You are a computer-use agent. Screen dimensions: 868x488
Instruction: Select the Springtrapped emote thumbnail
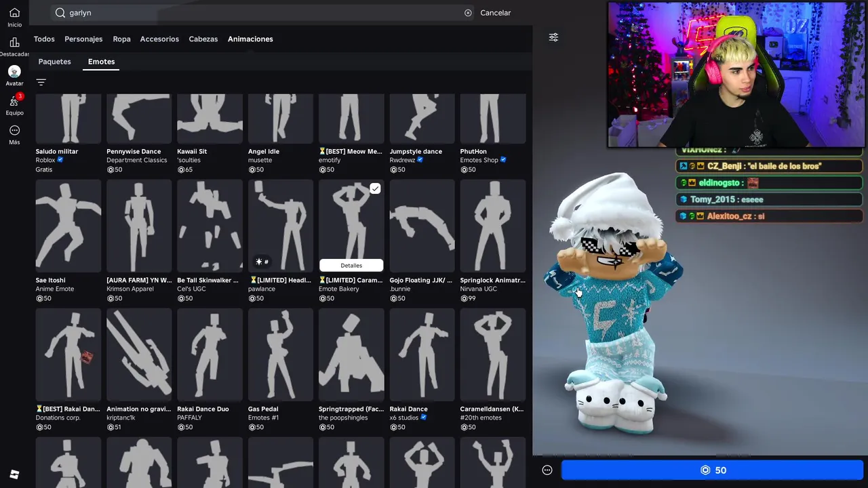click(x=351, y=354)
